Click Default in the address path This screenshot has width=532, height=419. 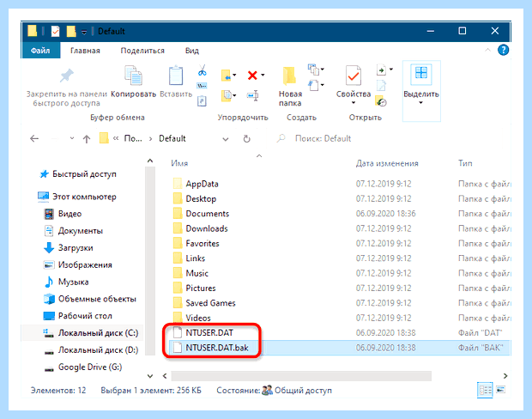pos(172,138)
